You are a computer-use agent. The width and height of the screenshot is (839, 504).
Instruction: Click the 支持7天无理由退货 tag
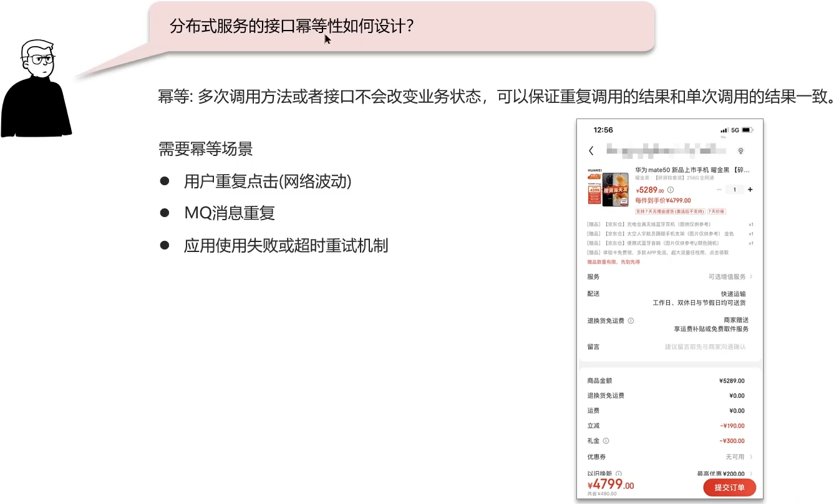tap(670, 211)
